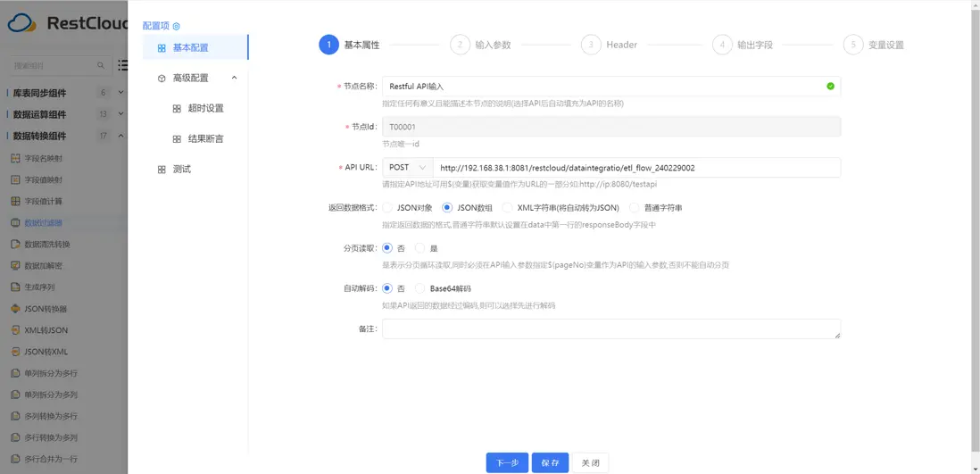Click the 单列拆分为多行 component icon
The image size is (980, 474).
pyautogui.click(x=16, y=373)
